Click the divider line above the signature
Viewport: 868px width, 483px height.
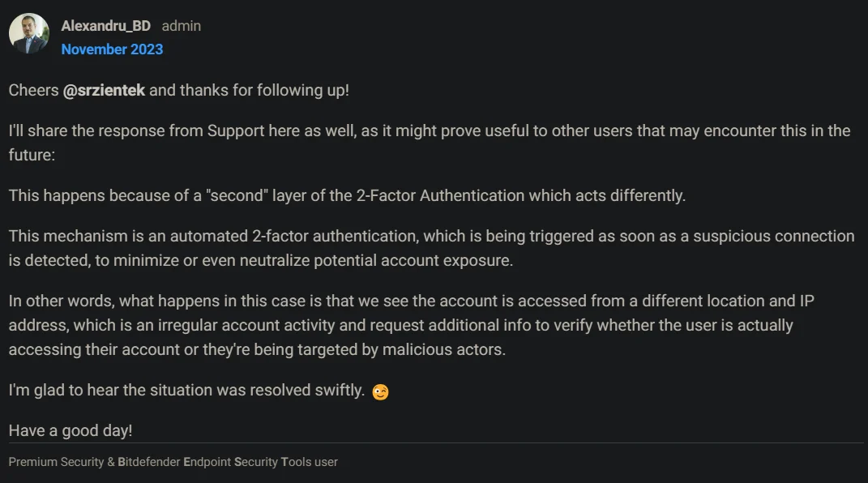436,443
